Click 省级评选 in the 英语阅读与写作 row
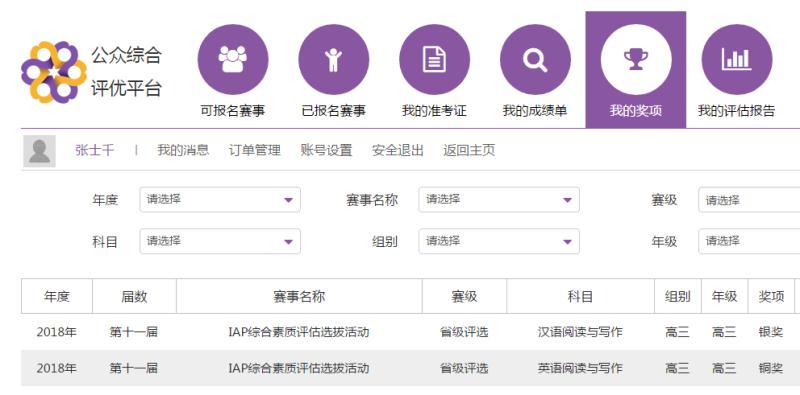 pyautogui.click(x=464, y=368)
